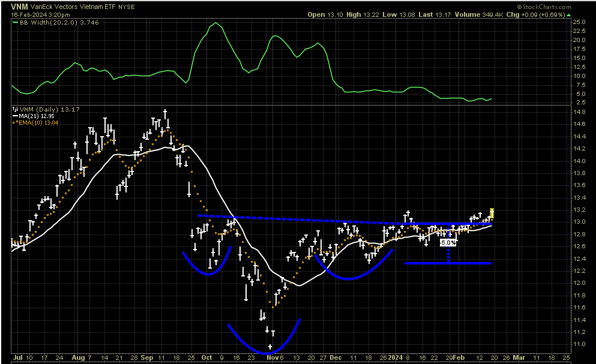Image resolution: width=596 pixels, height=364 pixels.
Task: Click the BB Width peak in early October
Action: [x=216, y=23]
